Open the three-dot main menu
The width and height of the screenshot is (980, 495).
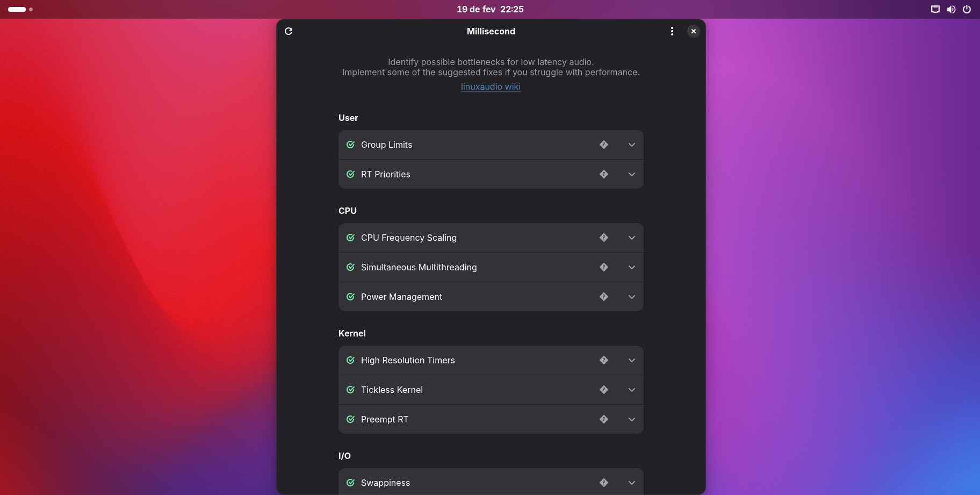pos(672,31)
